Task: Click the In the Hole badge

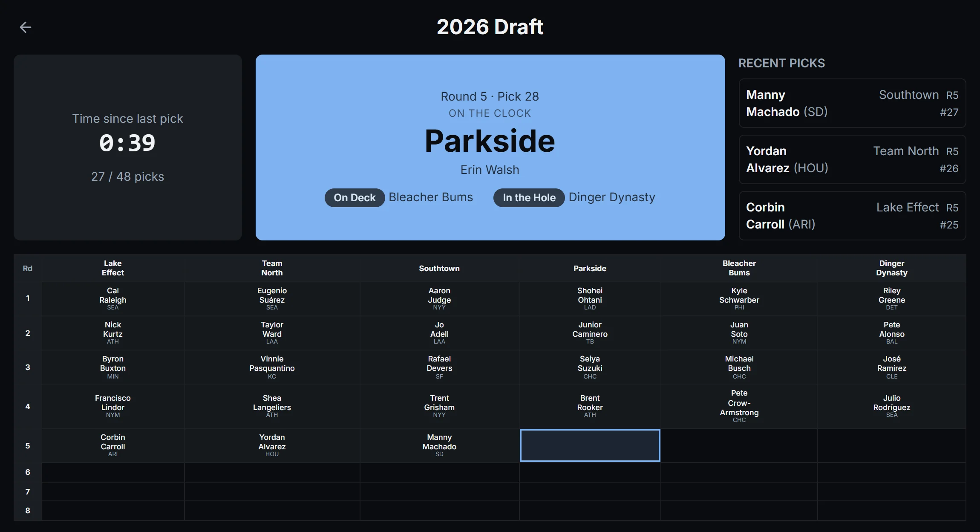Action: coord(529,198)
